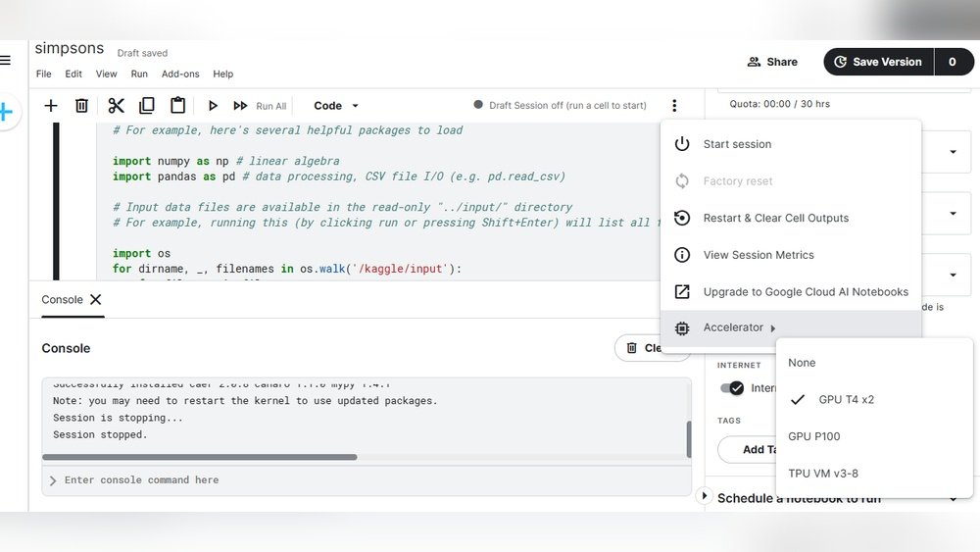Open the Code cell type dropdown

pyautogui.click(x=336, y=106)
